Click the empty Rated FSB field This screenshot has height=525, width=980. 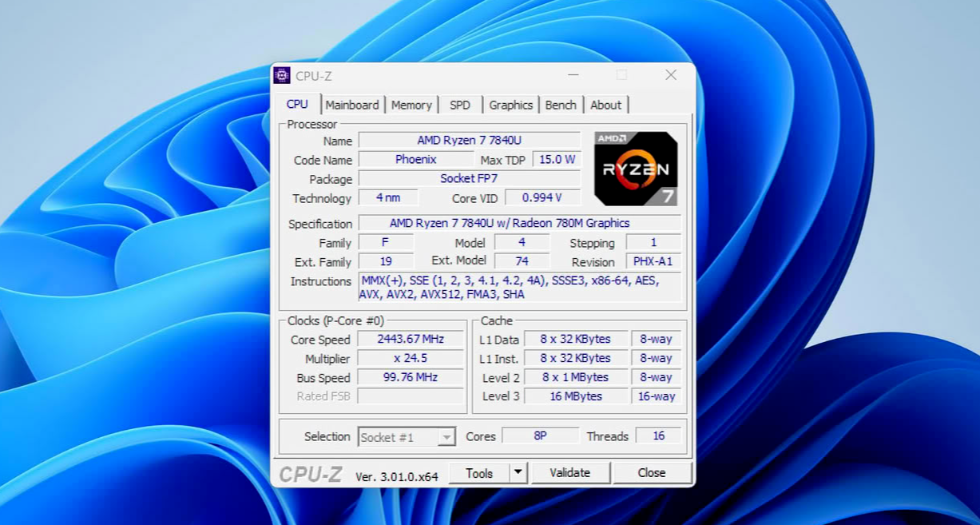(411, 396)
